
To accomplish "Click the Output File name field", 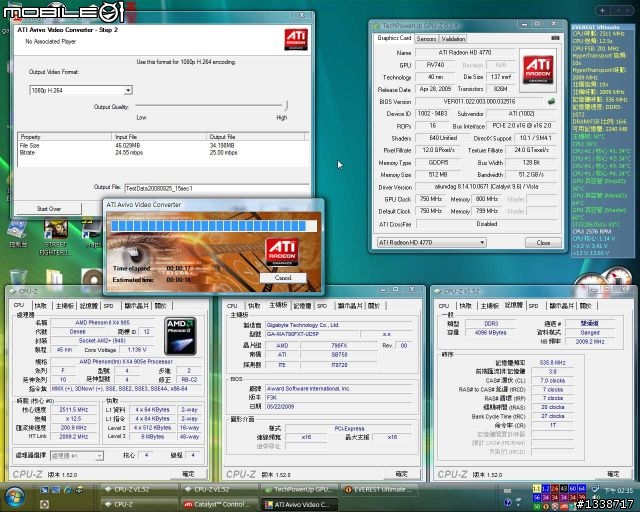I will point(217,188).
